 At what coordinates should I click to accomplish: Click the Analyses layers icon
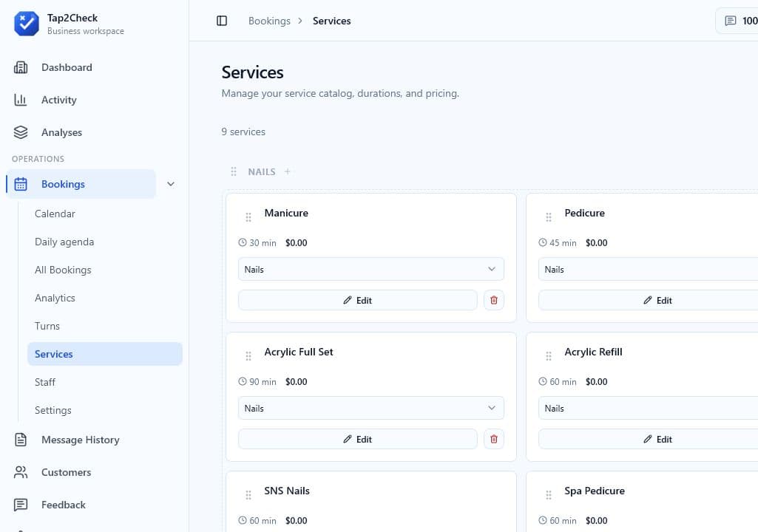tap(20, 132)
